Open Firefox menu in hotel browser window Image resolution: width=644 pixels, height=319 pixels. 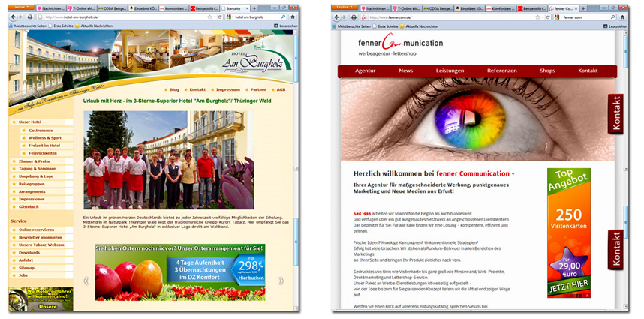21,7
